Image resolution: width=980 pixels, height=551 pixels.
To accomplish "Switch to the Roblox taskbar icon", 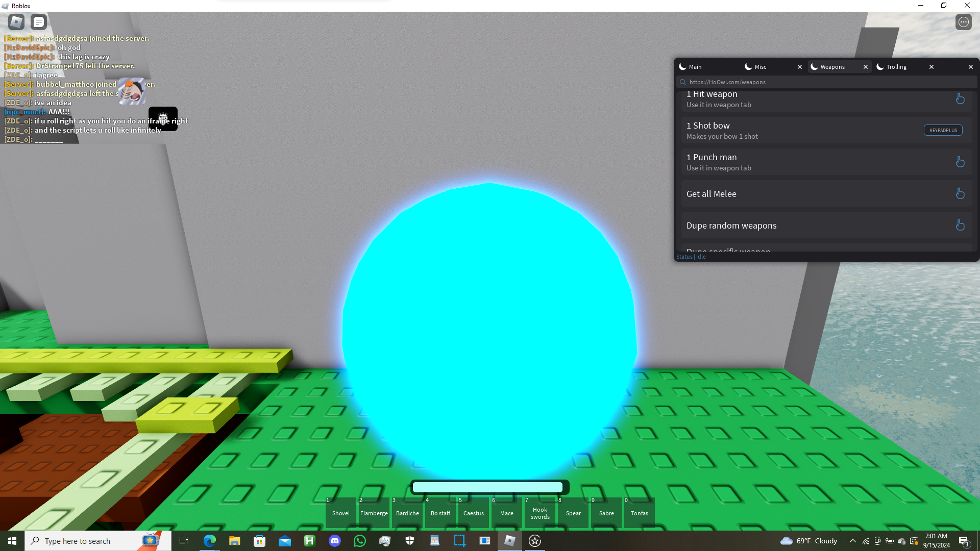I will coord(509,541).
